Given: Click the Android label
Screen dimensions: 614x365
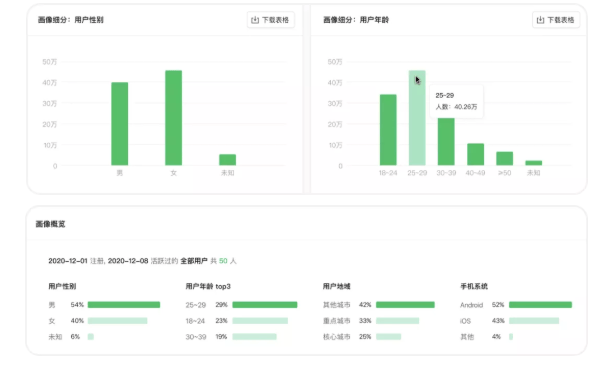Looking at the screenshot, I should click(471, 305).
